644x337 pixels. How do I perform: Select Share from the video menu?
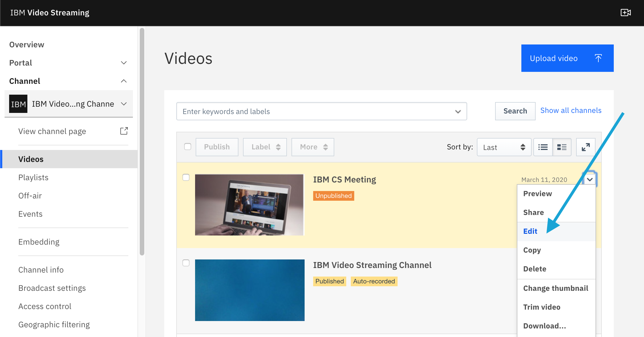pyautogui.click(x=556, y=212)
